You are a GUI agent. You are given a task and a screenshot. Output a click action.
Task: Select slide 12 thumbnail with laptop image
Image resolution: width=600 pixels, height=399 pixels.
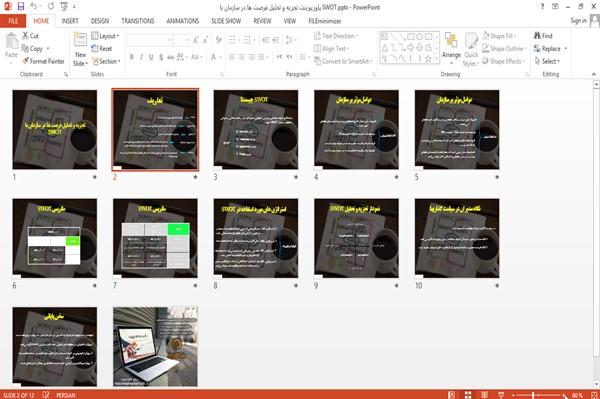point(155,346)
